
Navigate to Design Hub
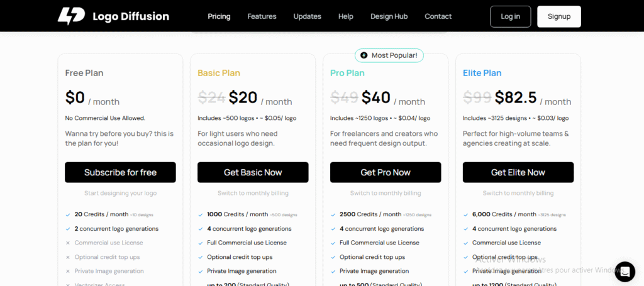[389, 16]
